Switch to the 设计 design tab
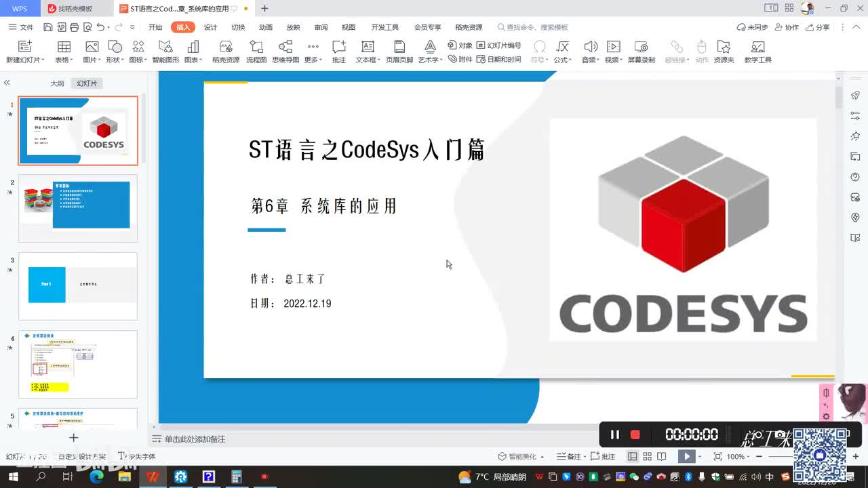868x488 pixels. [210, 27]
